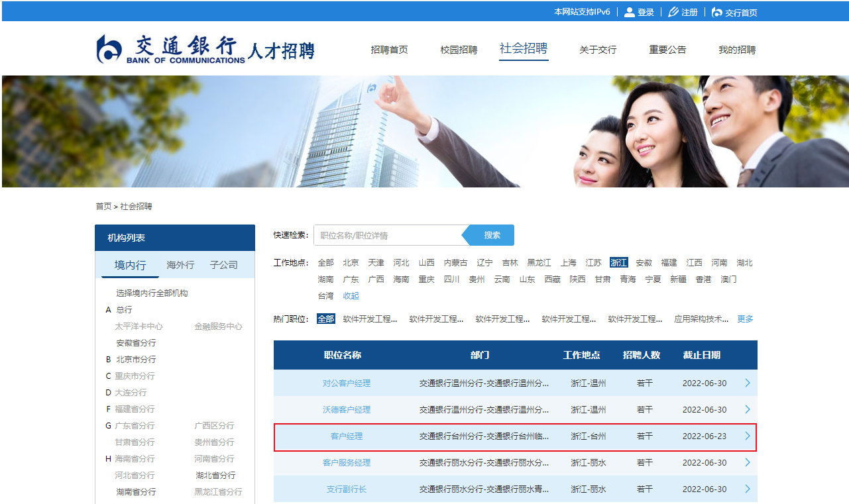This screenshot has width=849, height=504.
Task: Click the 浙江-台州 location cell
Action: tap(589, 436)
